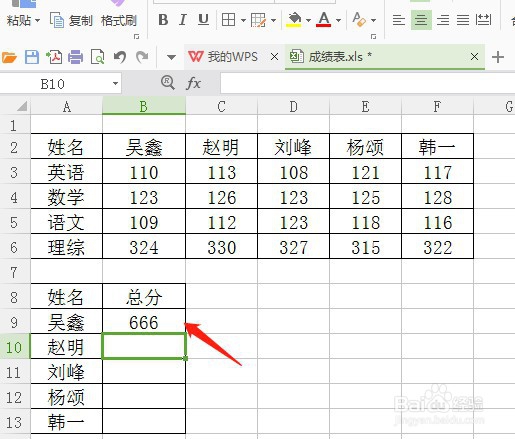Apply yellow fill color bucket

point(294,20)
